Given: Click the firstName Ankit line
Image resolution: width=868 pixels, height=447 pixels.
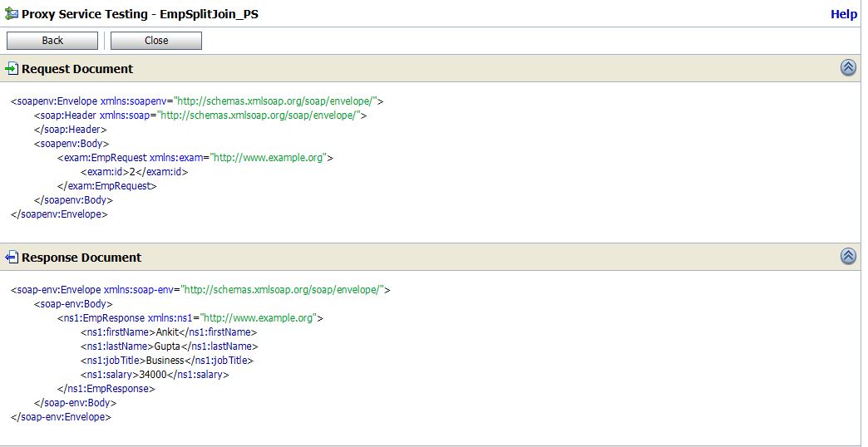Looking at the screenshot, I should [169, 332].
